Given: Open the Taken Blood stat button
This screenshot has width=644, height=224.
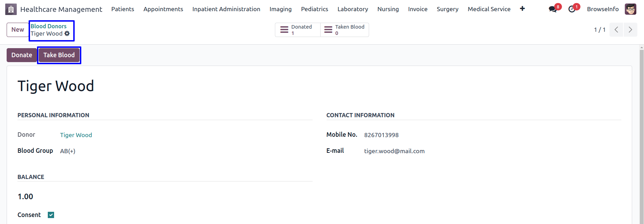Looking at the screenshot, I should point(345,30).
